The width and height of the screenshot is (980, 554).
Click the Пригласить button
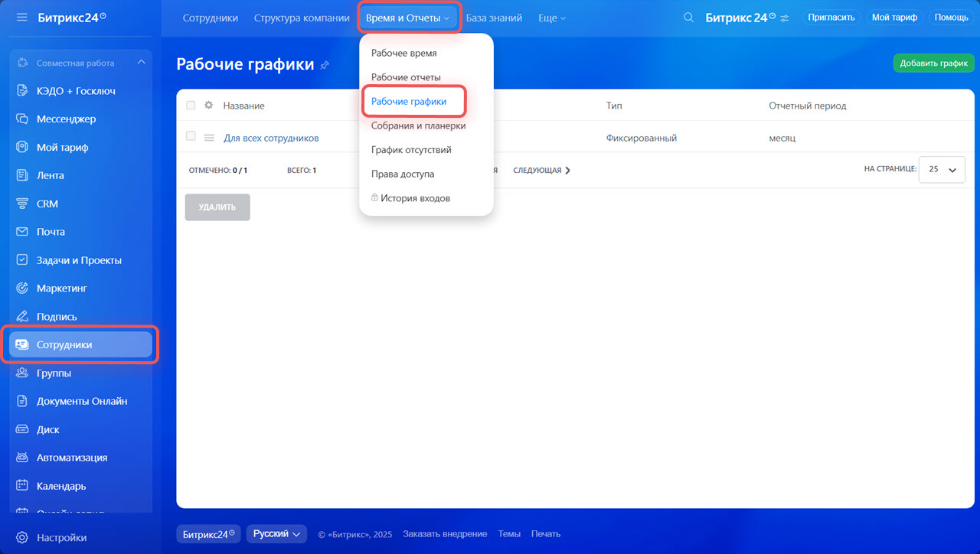click(x=831, y=17)
